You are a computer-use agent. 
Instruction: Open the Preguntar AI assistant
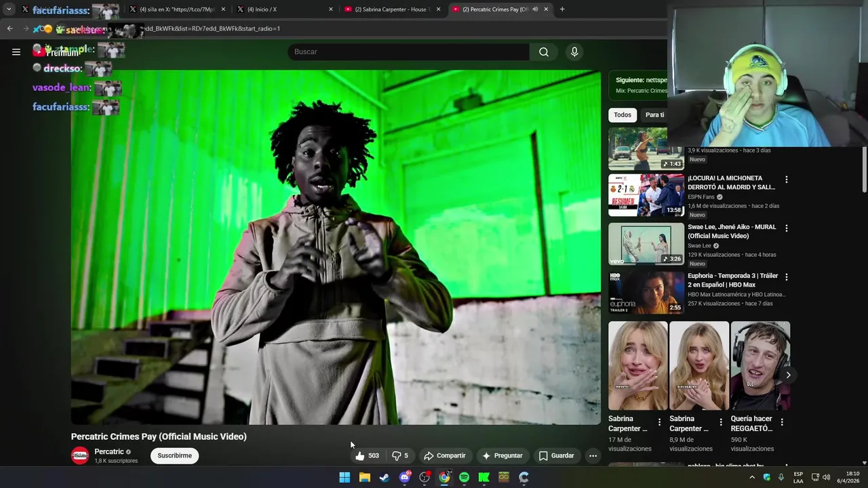pyautogui.click(x=502, y=455)
